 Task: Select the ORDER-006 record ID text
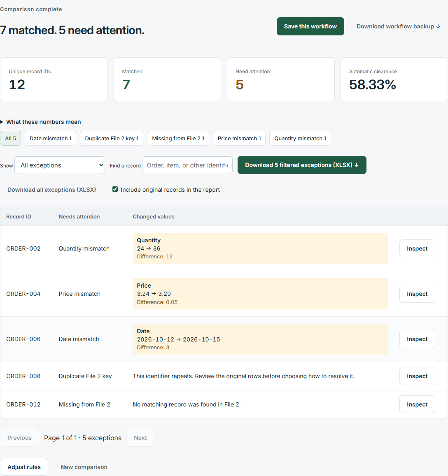(x=23, y=339)
